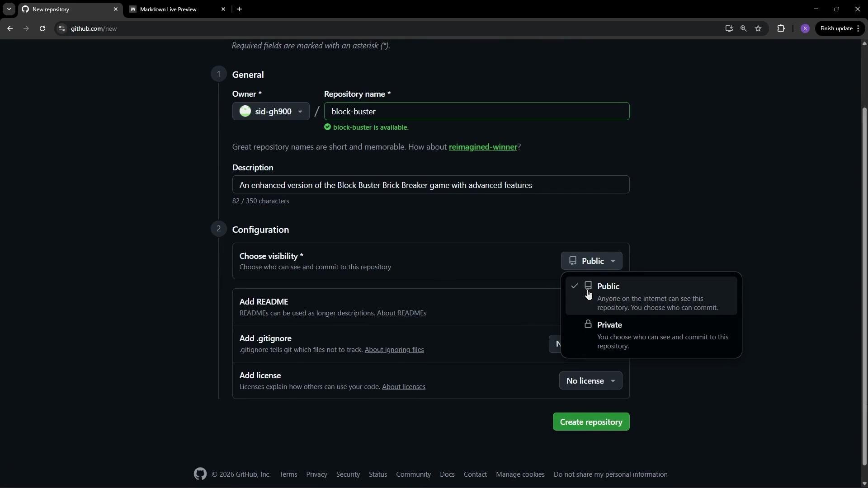Screen dimensions: 868x488
Task: Click the scrollbar down arrow
Action: pyautogui.click(x=864, y=484)
